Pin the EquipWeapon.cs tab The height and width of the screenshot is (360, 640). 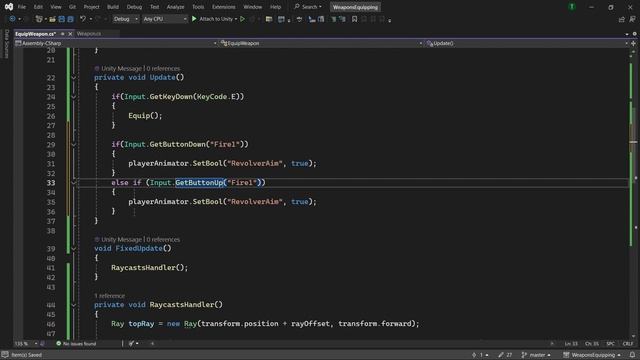[62, 34]
